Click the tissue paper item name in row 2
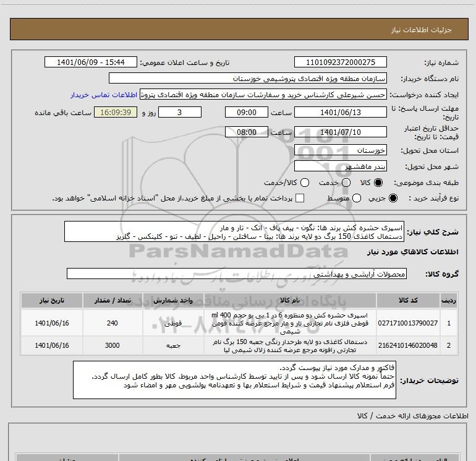This screenshot has height=461, width=476. 290,346
